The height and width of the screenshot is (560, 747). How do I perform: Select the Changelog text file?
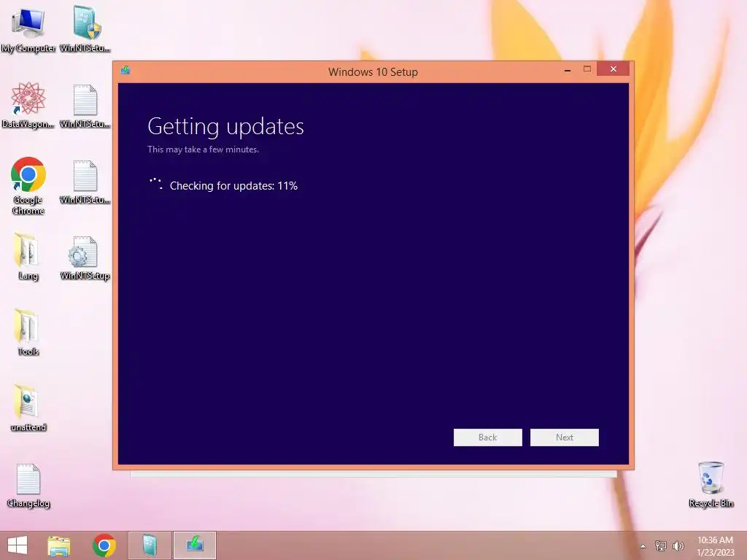[x=28, y=485]
